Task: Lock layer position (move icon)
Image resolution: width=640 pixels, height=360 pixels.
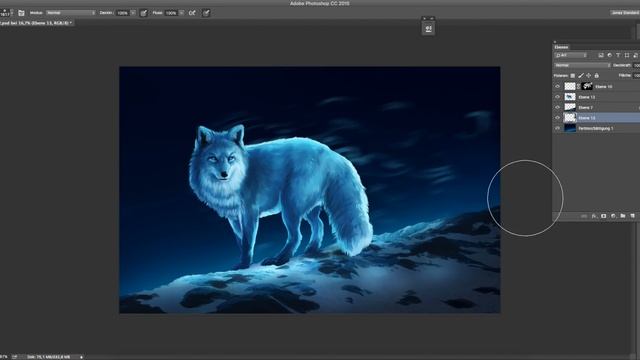Action: (x=589, y=76)
